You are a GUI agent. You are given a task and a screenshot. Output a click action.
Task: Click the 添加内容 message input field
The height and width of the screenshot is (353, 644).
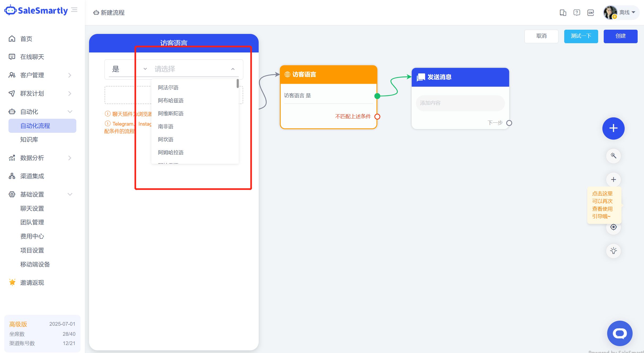460,103
